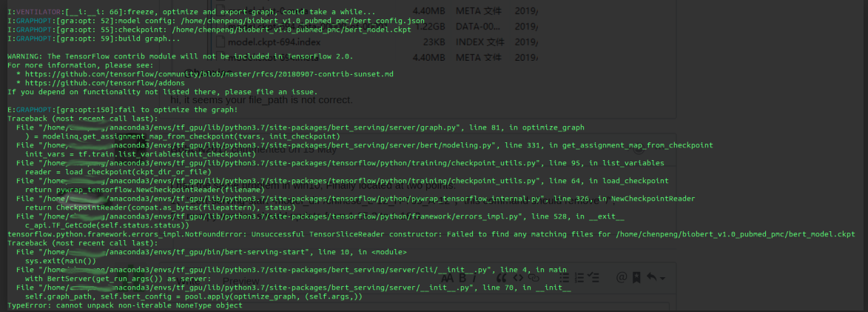Click the header text size AA icon

pyautogui.click(x=447, y=278)
